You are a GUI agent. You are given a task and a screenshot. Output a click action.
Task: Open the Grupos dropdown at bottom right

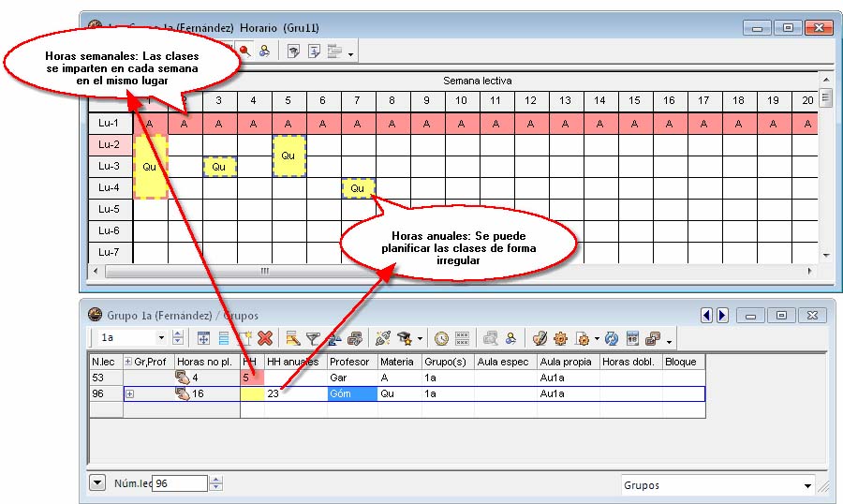tap(807, 485)
